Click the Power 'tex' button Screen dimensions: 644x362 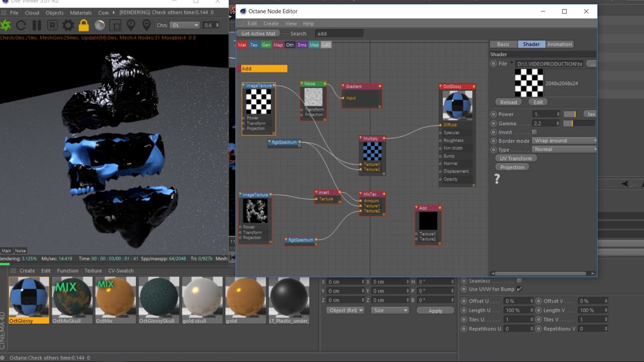click(x=591, y=114)
